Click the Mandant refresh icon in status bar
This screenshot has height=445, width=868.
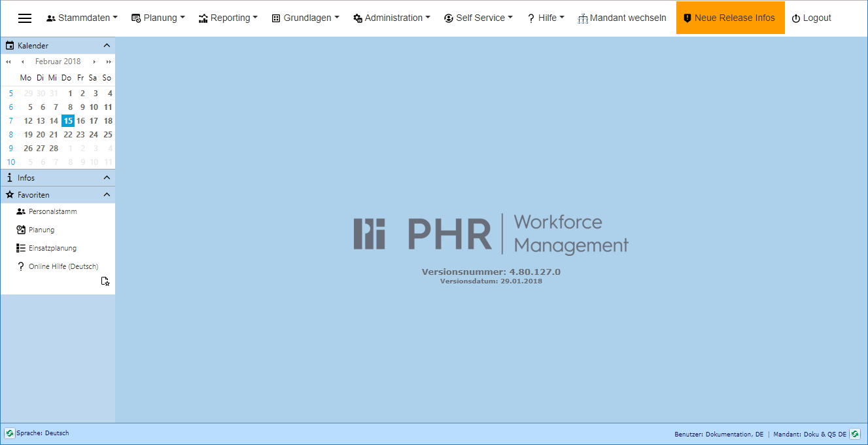coord(855,434)
